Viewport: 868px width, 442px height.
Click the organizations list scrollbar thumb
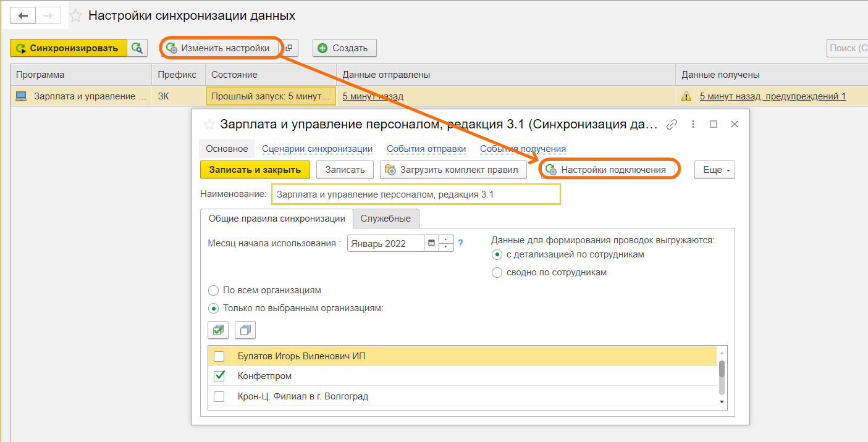pyautogui.click(x=722, y=370)
